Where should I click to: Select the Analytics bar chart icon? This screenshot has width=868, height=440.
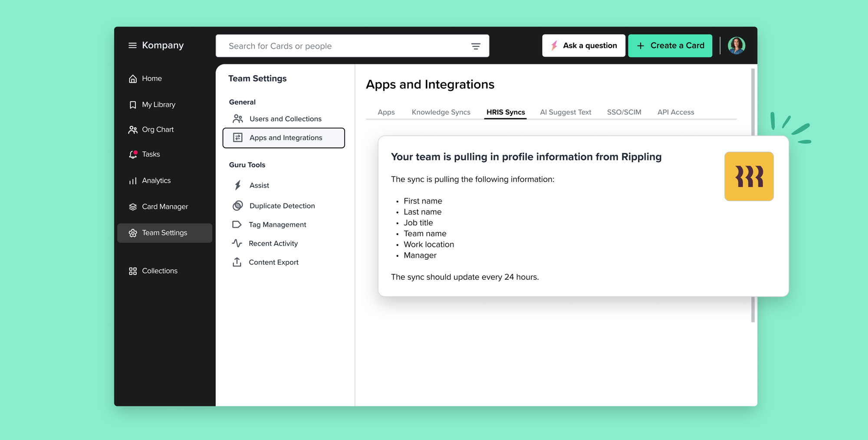point(133,181)
